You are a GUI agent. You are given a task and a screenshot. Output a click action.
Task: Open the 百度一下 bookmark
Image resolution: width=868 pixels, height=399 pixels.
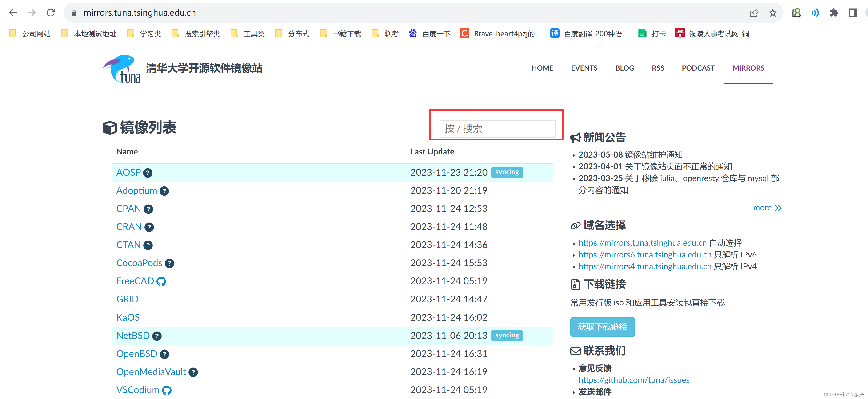click(x=429, y=34)
